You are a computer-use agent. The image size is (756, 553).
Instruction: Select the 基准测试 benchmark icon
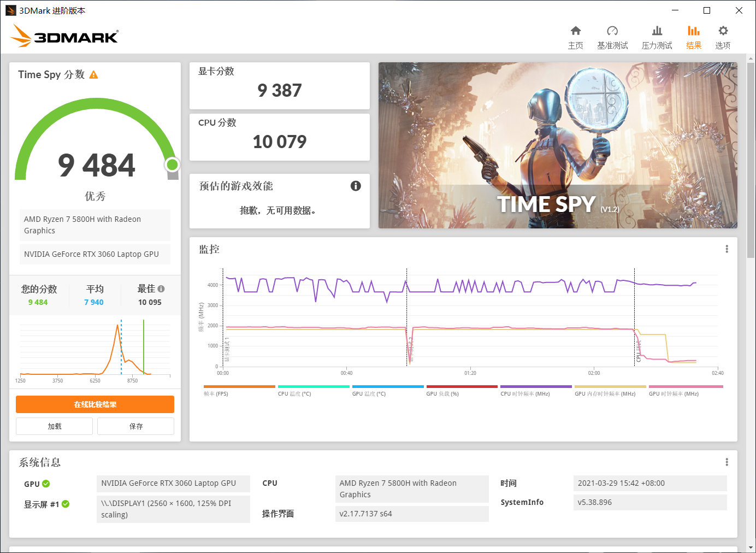[x=612, y=32]
